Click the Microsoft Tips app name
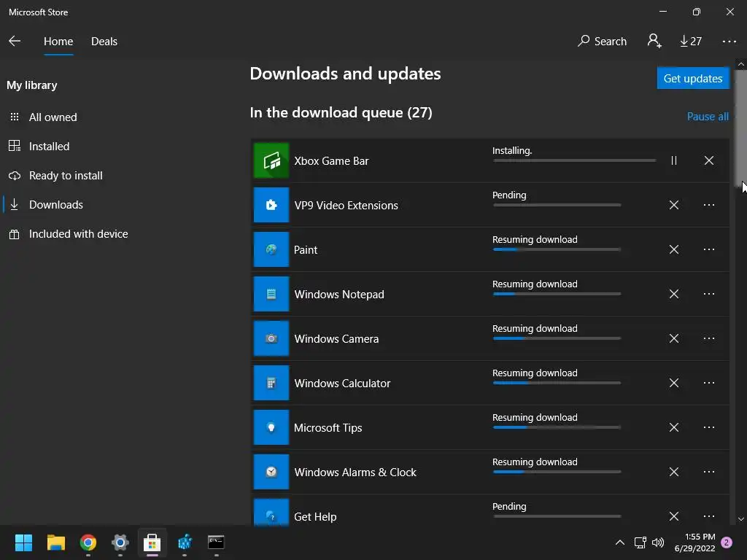747x560 pixels. [x=328, y=427]
